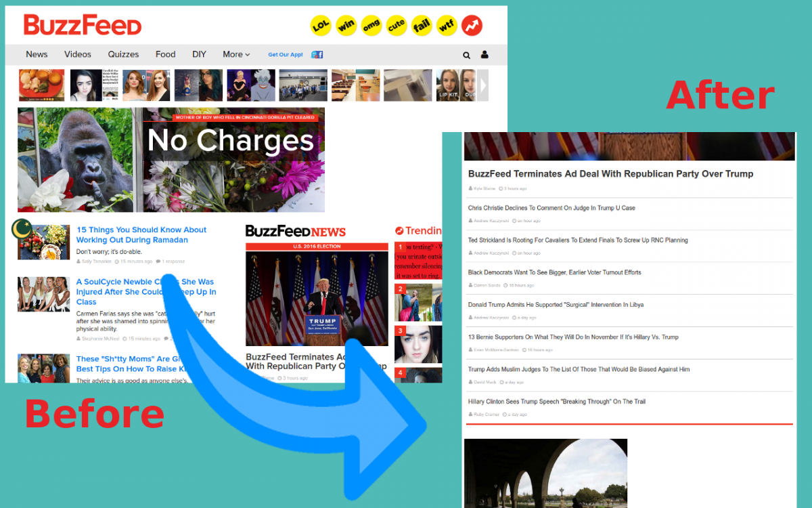Click the arched walkway photo in After panel
The height and width of the screenshot is (508, 812).
[x=545, y=473]
